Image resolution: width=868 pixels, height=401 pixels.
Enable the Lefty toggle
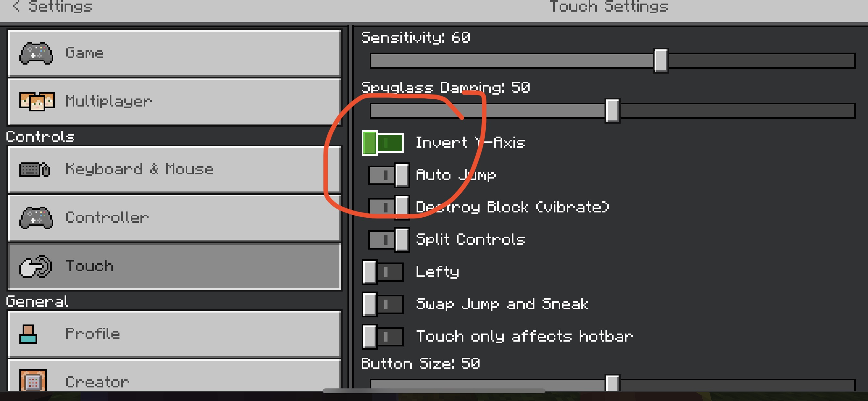coord(382,272)
